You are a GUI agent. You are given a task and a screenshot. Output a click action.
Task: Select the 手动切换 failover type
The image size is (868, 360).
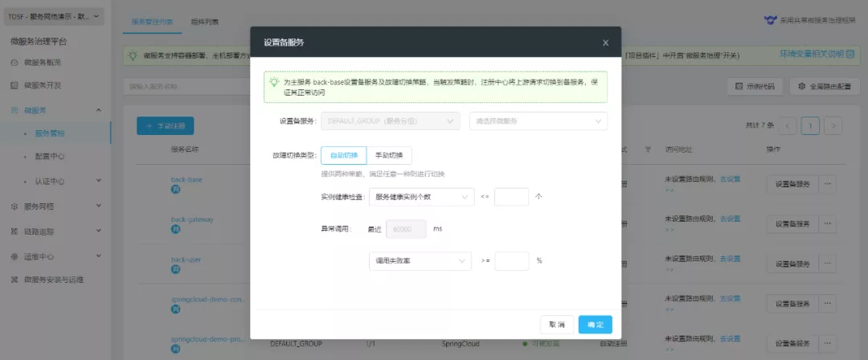(389, 155)
